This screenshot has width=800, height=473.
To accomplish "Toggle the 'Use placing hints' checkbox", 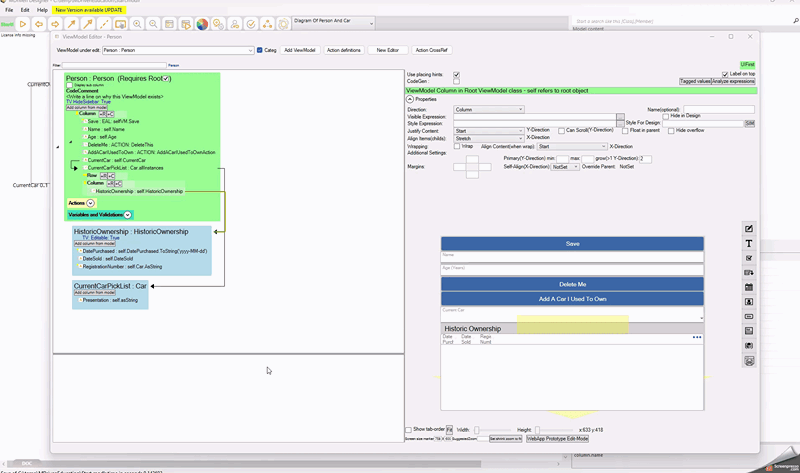I will 457,75.
